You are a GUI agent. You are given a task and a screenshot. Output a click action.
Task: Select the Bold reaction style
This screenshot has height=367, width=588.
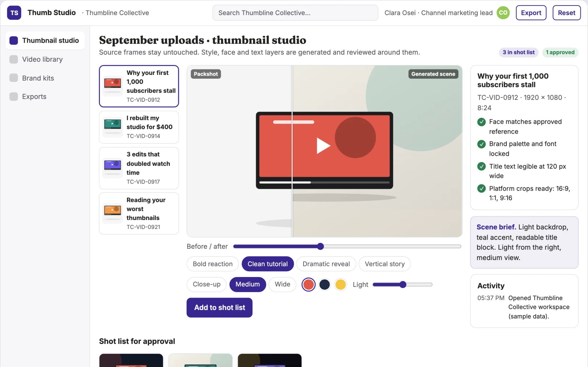point(213,264)
